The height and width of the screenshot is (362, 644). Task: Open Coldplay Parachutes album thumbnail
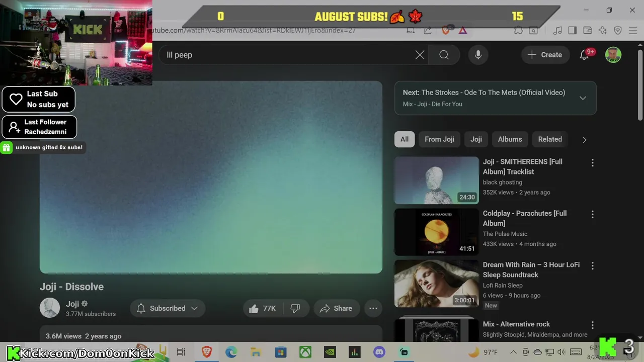[437, 232]
